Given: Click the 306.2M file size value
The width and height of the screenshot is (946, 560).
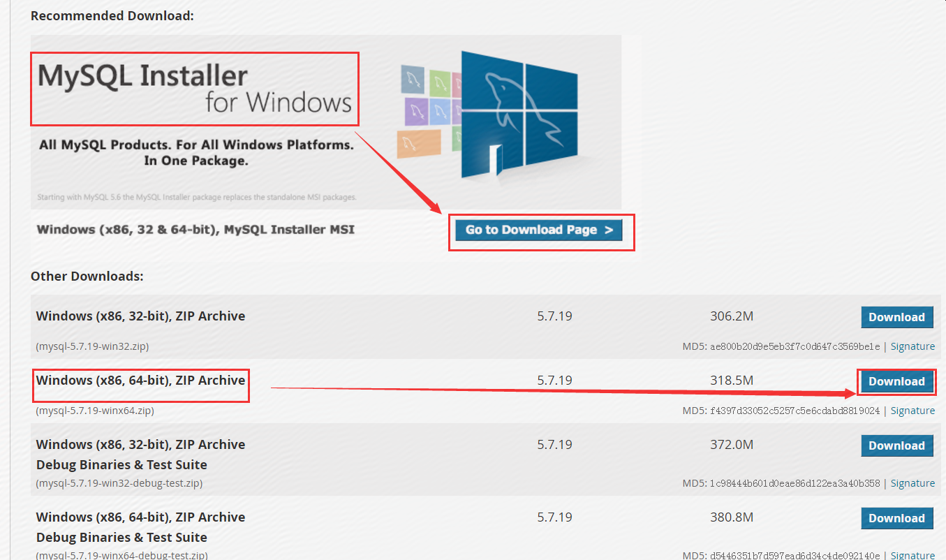Looking at the screenshot, I should click(732, 316).
